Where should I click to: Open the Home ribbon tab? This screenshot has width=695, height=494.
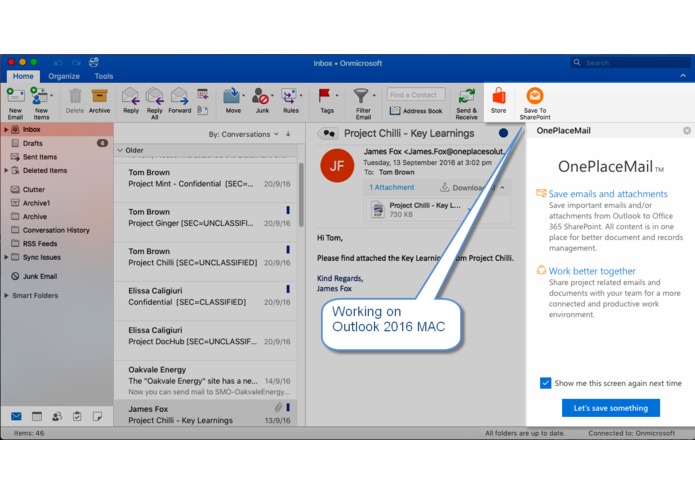coord(23,76)
